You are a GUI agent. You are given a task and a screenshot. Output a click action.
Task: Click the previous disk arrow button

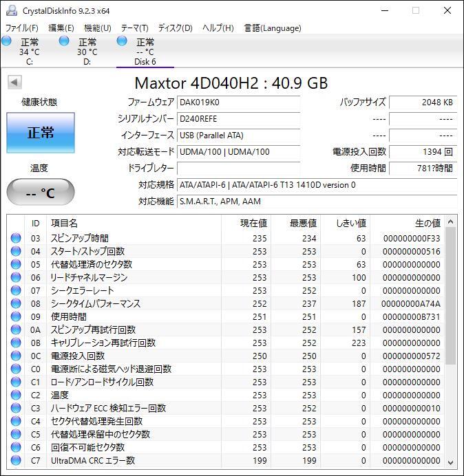(x=14, y=82)
